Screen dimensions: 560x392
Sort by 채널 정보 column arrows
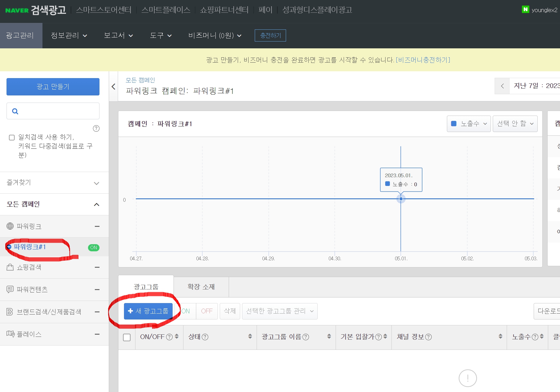(500, 336)
